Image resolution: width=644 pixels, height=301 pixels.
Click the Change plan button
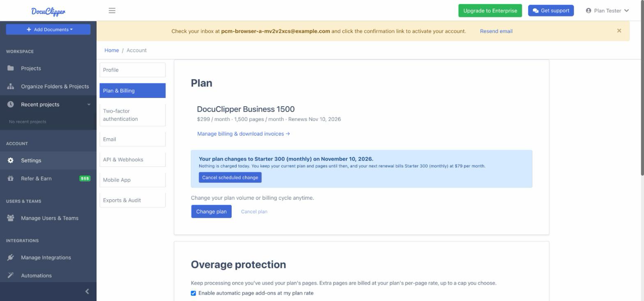coord(211,212)
